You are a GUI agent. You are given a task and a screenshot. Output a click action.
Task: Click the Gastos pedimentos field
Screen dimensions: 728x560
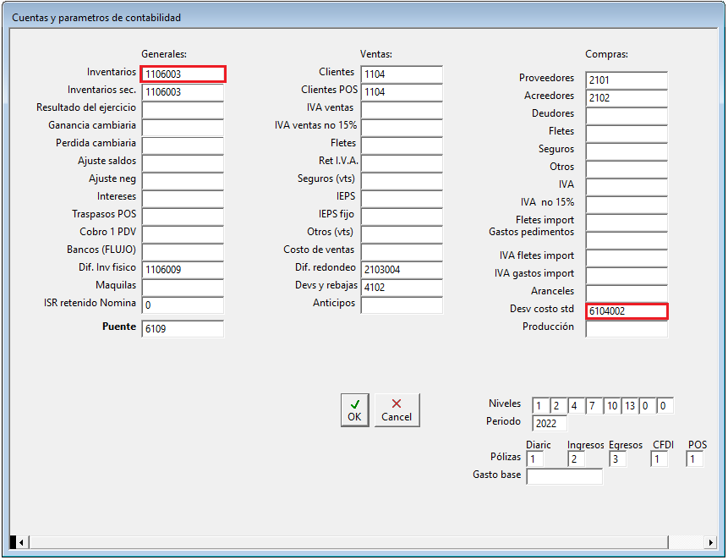(627, 240)
